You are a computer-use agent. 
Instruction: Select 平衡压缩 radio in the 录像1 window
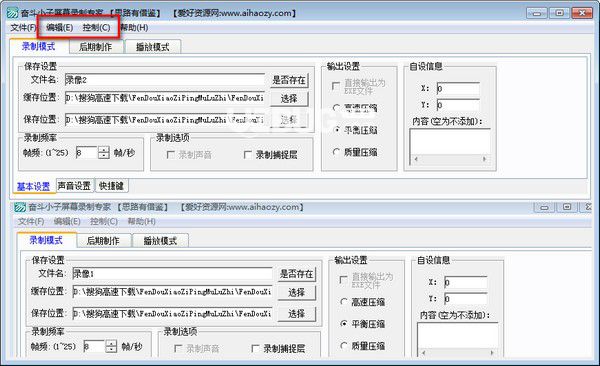click(x=344, y=324)
